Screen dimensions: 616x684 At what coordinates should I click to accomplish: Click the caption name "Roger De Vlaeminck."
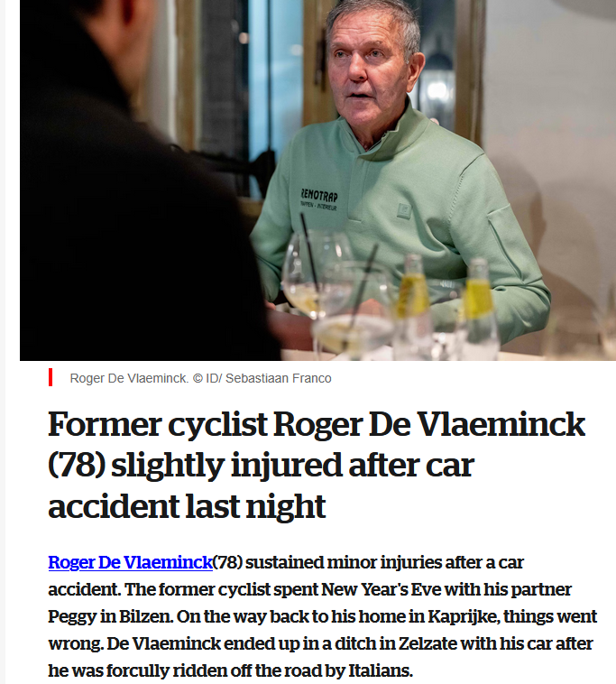pyautogui.click(x=129, y=378)
